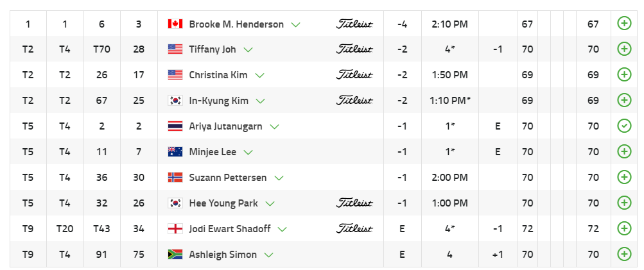The image size is (644, 270).
Task: Click plus icon in In-Kyung Kim row
Action: 623,100
